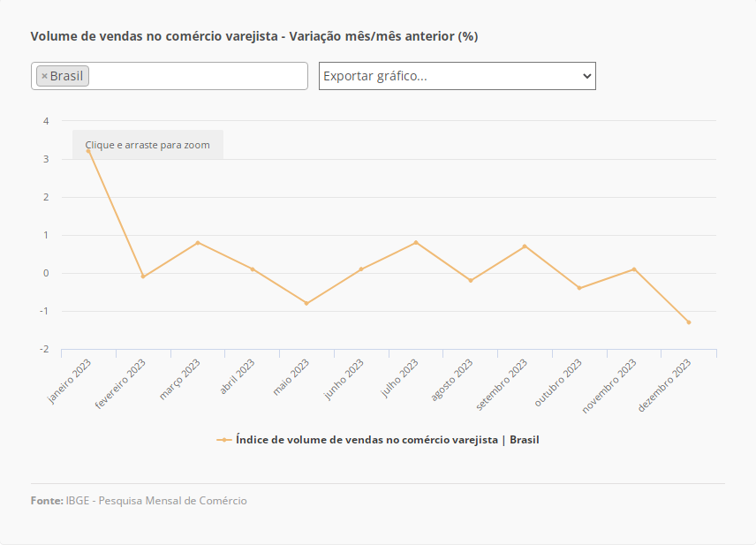
Task: Select the fevereiro 2023 data point
Action: pos(143,276)
